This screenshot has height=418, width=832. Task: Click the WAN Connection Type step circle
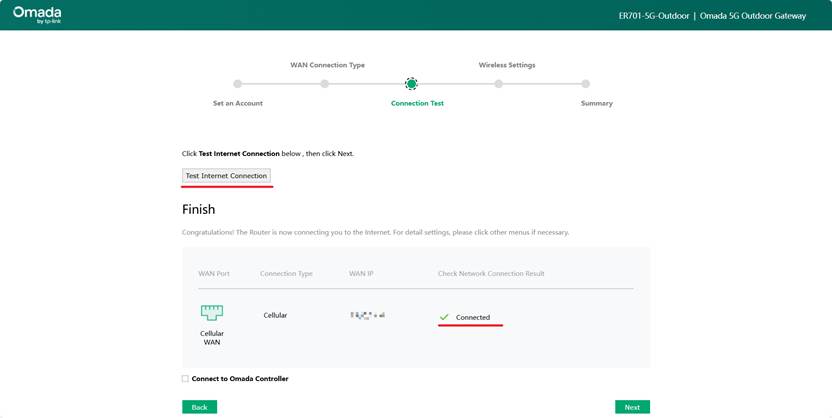tap(324, 84)
